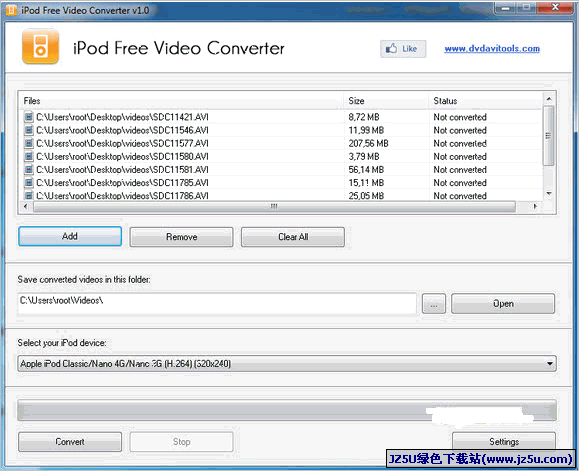Screen dimensions: 579x471
Task: Click the Settings button
Action: pyautogui.click(x=504, y=441)
